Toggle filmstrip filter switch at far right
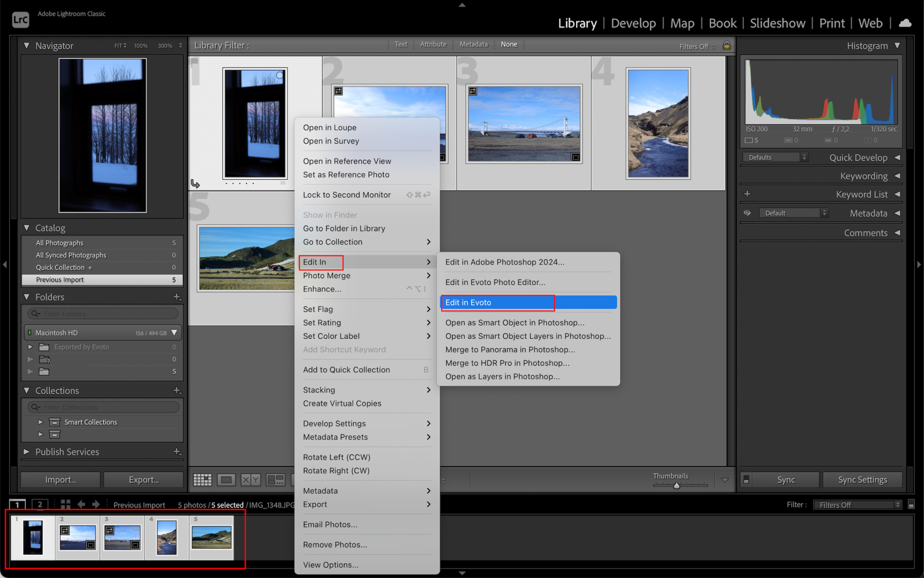Image resolution: width=924 pixels, height=578 pixels. 911,504
